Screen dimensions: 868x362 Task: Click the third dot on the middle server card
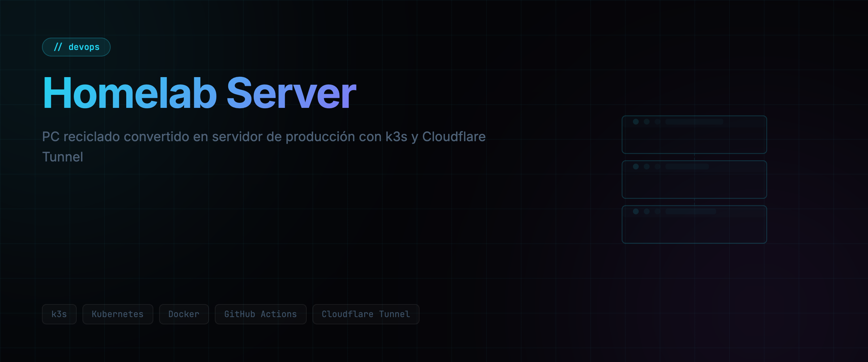pyautogui.click(x=657, y=166)
